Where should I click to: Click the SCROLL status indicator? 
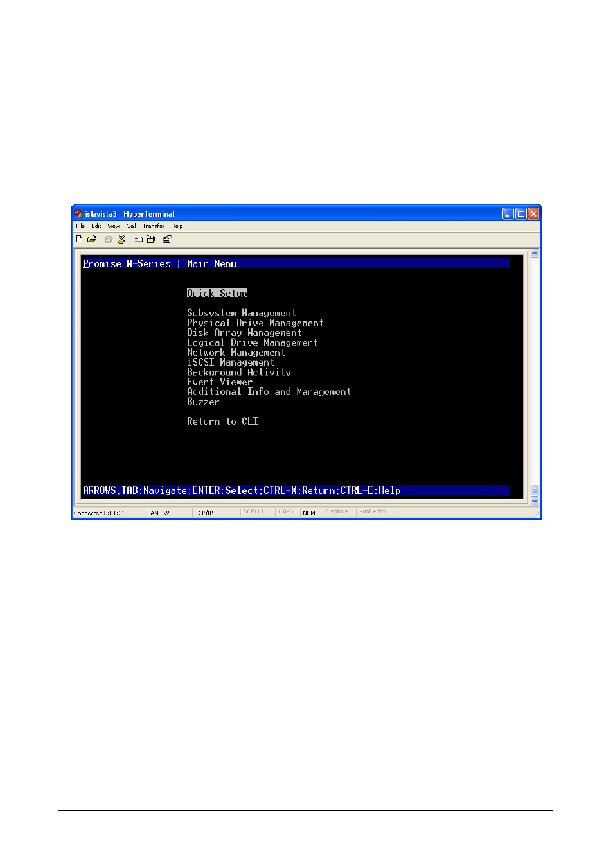[254, 511]
